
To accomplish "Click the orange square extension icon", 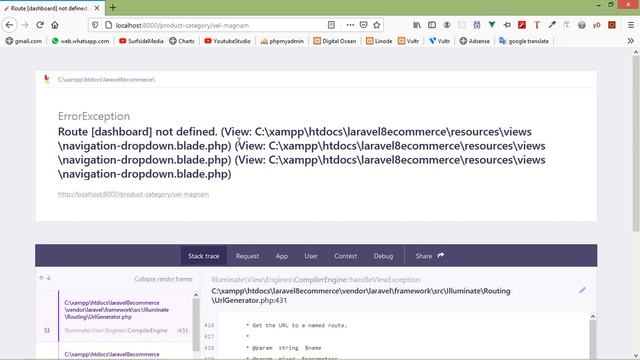I will 611,25.
